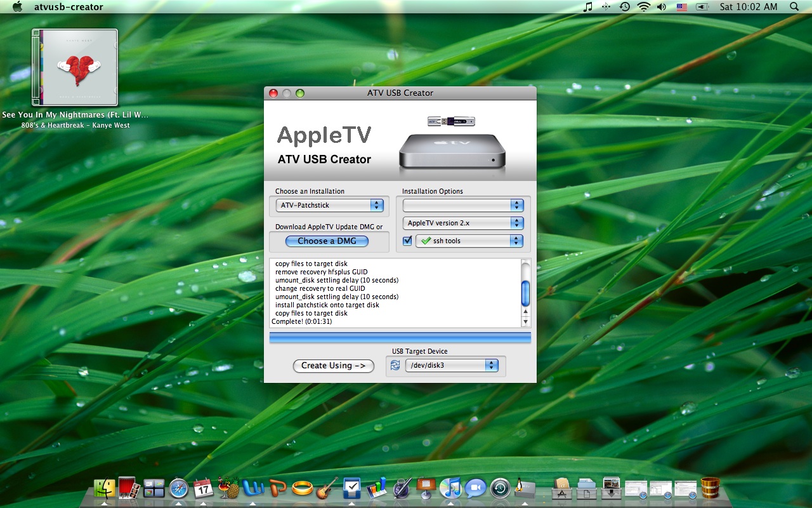Click the AppleTV device image
Viewport: 812px width, 508px height.
click(452, 151)
